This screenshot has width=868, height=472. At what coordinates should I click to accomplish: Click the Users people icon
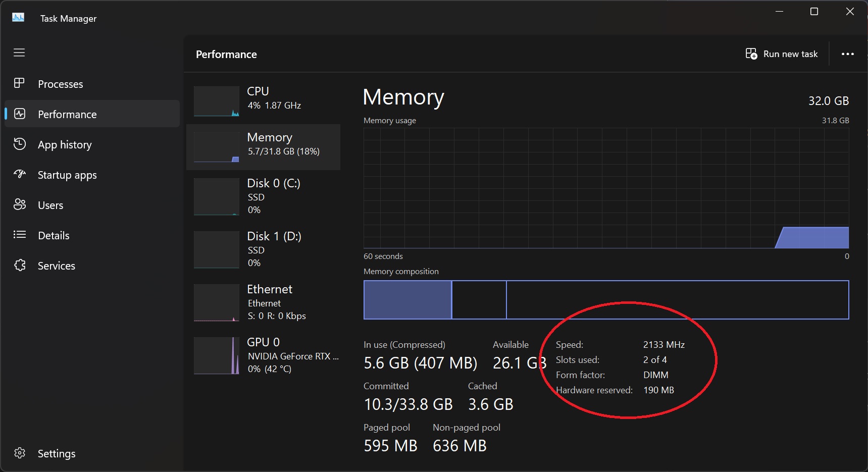(19, 204)
